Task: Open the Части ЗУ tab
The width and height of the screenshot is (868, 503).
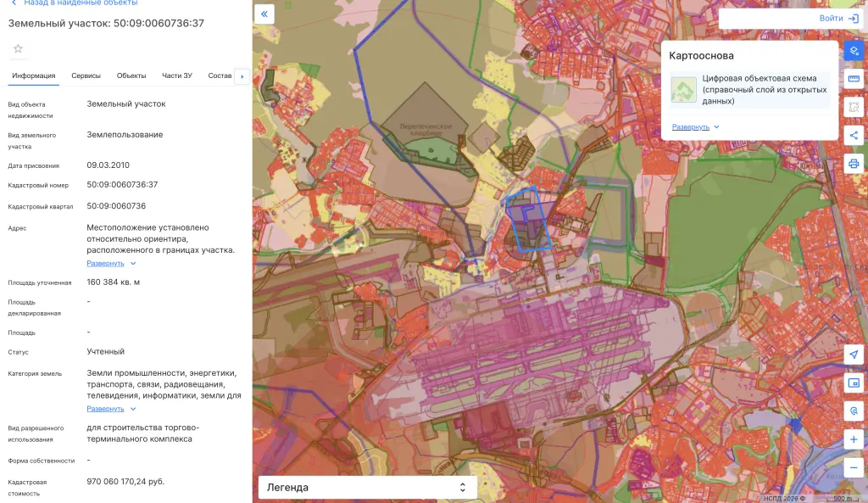Action: tap(176, 75)
